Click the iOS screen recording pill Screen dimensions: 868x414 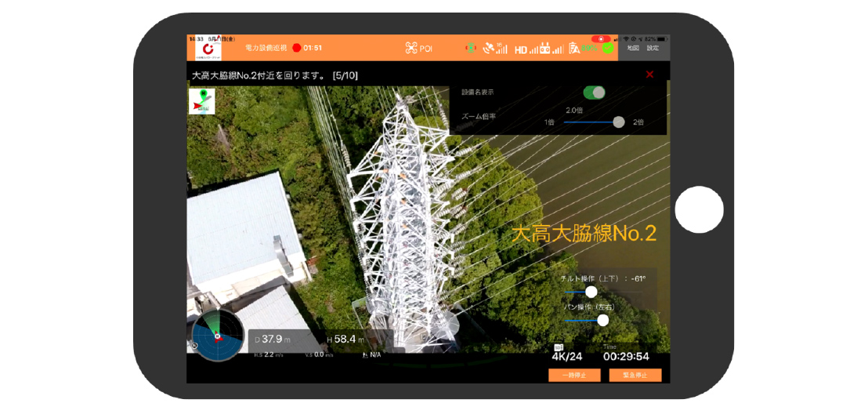coord(601,38)
